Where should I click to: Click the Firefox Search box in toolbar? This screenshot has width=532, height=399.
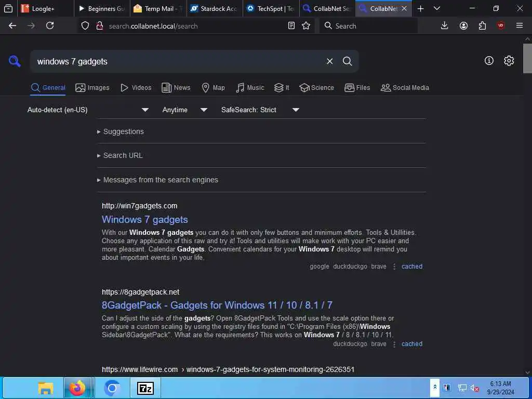[x=369, y=26]
